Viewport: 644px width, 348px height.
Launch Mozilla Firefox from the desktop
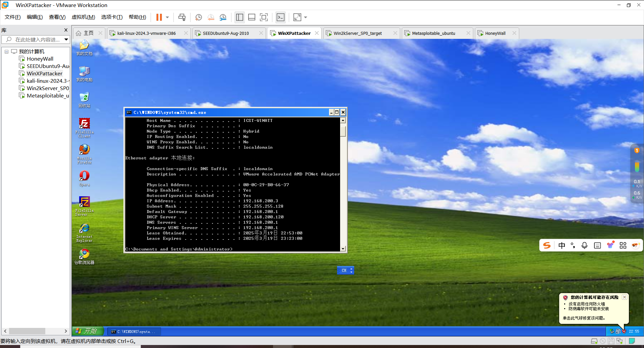84,154
